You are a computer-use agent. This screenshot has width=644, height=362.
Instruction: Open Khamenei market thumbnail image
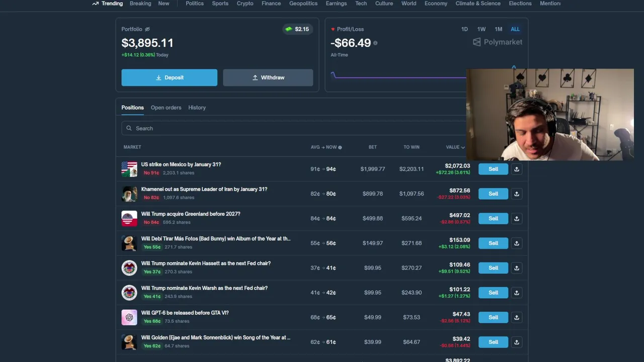[129, 194]
